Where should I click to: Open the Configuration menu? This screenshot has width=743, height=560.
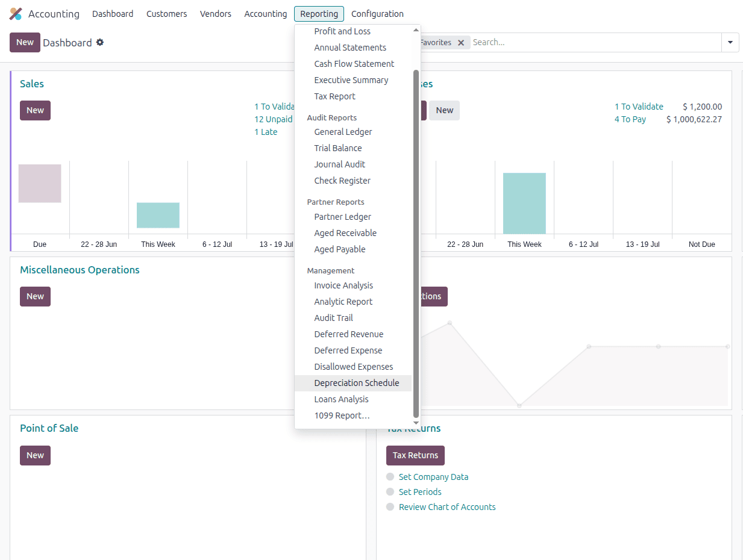(x=377, y=13)
